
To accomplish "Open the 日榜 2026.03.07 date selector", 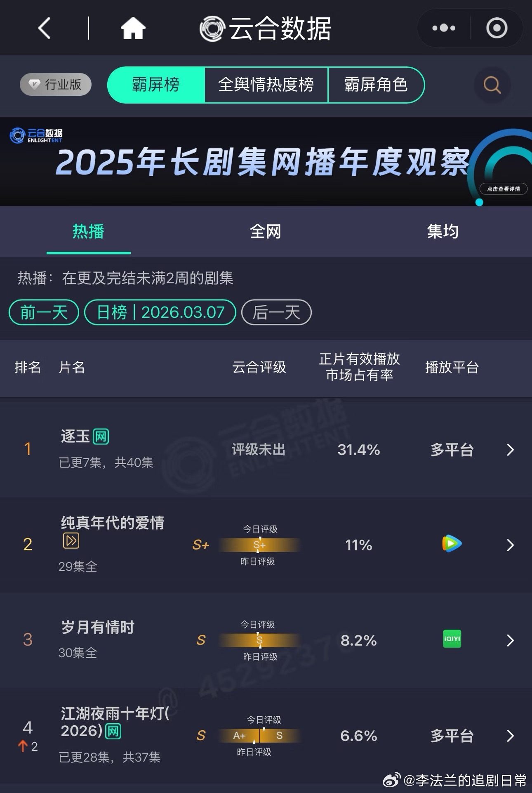I will [160, 312].
